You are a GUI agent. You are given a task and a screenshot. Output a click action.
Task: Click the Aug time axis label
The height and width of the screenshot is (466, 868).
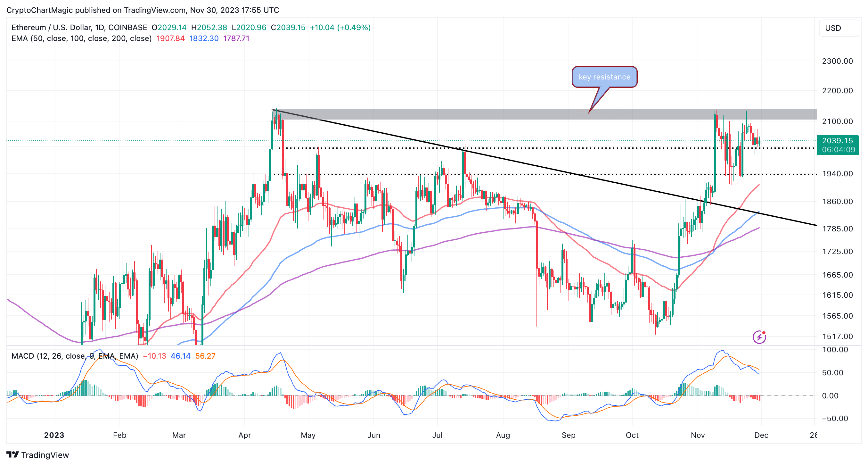click(x=503, y=435)
